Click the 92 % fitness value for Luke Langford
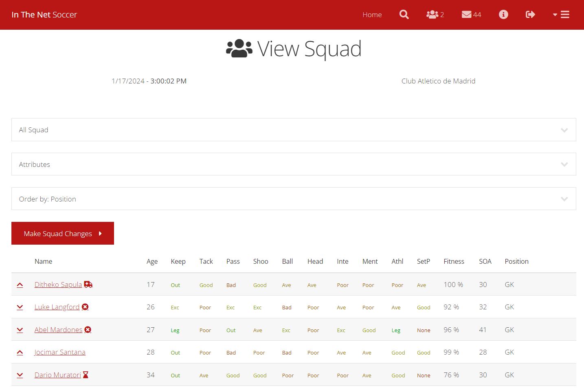 [x=451, y=307]
